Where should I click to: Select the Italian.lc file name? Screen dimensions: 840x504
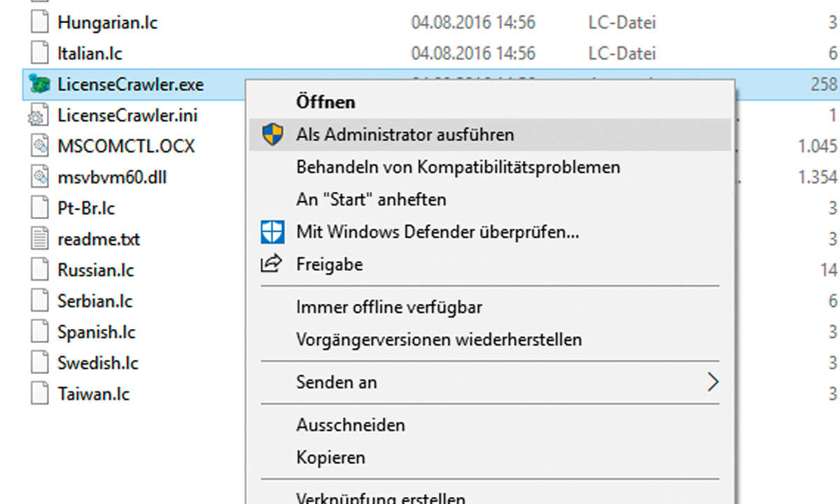[x=90, y=53]
